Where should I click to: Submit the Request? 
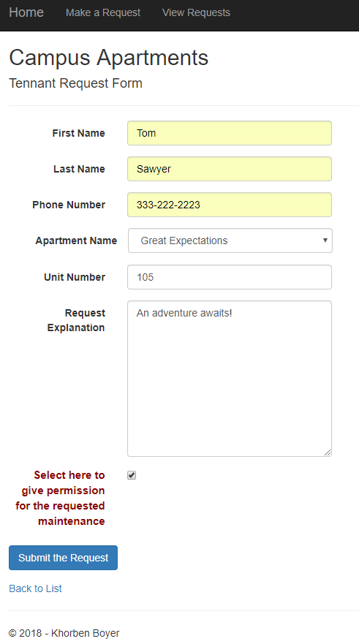pos(64,558)
